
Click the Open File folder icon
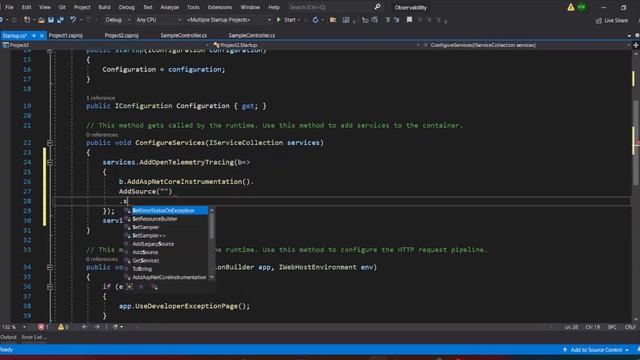(41, 20)
